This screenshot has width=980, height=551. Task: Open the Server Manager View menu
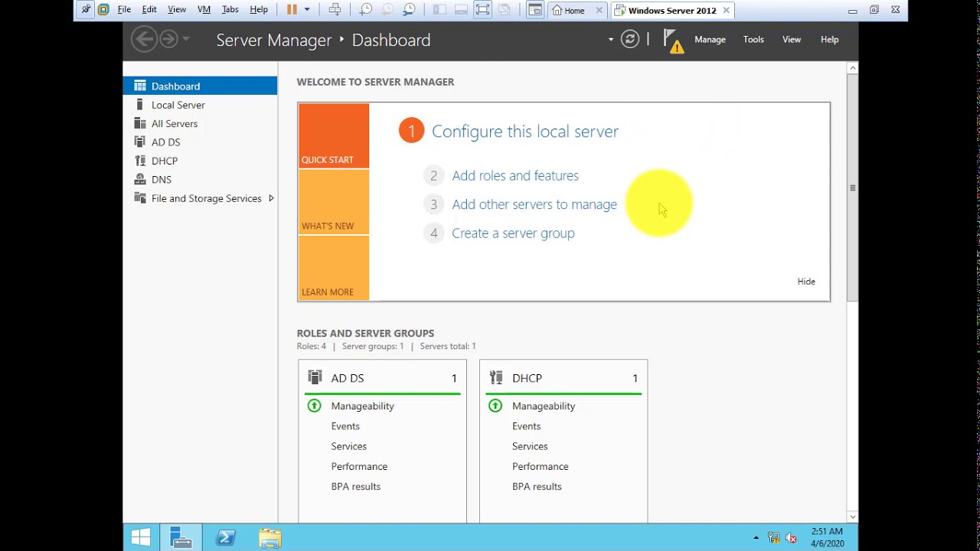pos(792,40)
